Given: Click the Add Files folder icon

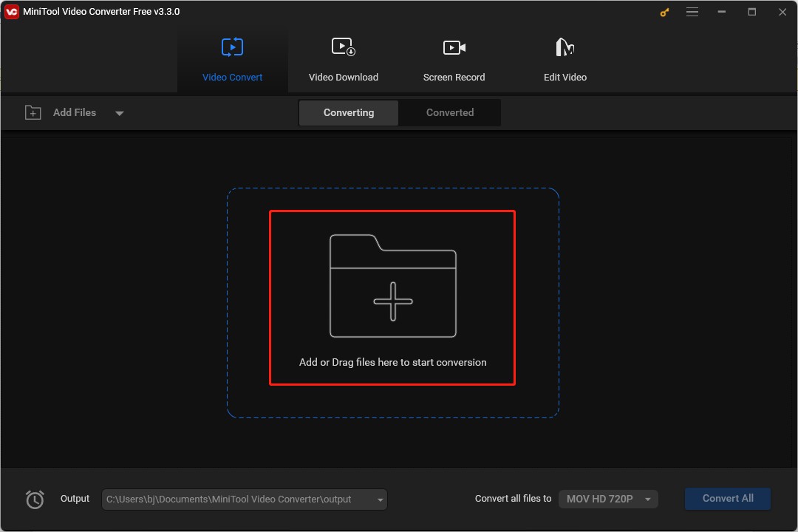Looking at the screenshot, I should (x=33, y=112).
